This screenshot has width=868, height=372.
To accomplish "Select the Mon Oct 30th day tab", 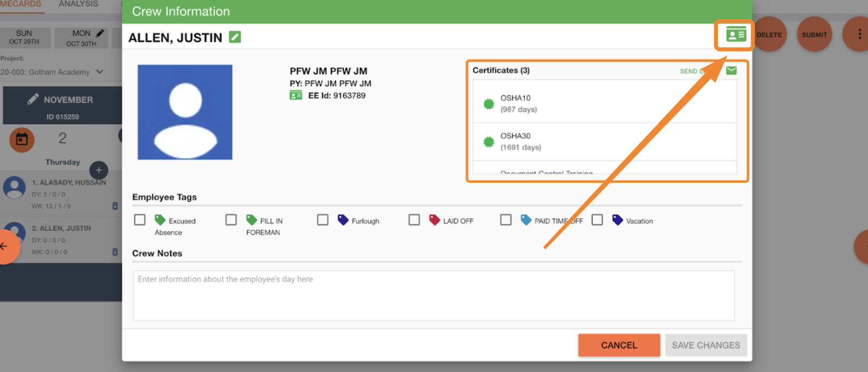I will pos(81,37).
